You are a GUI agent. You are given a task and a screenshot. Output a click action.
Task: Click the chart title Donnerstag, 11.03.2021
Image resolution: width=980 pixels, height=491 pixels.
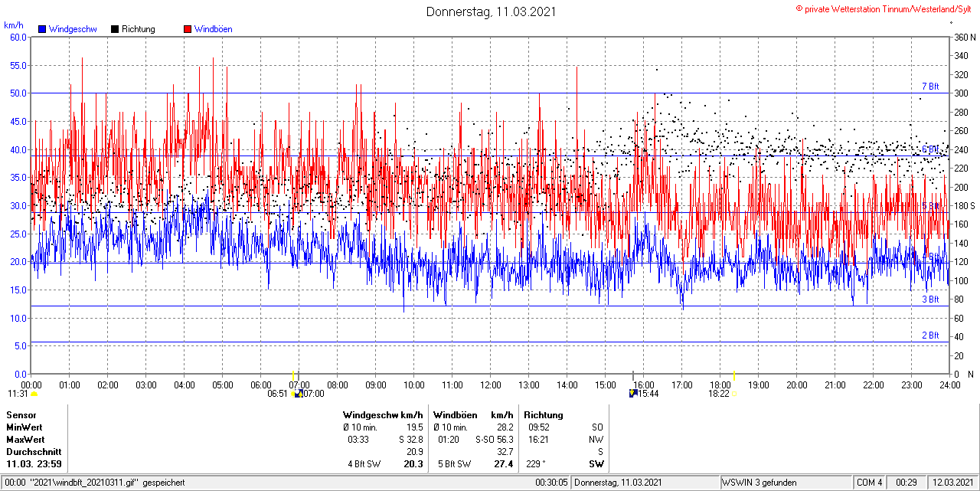[491, 11]
